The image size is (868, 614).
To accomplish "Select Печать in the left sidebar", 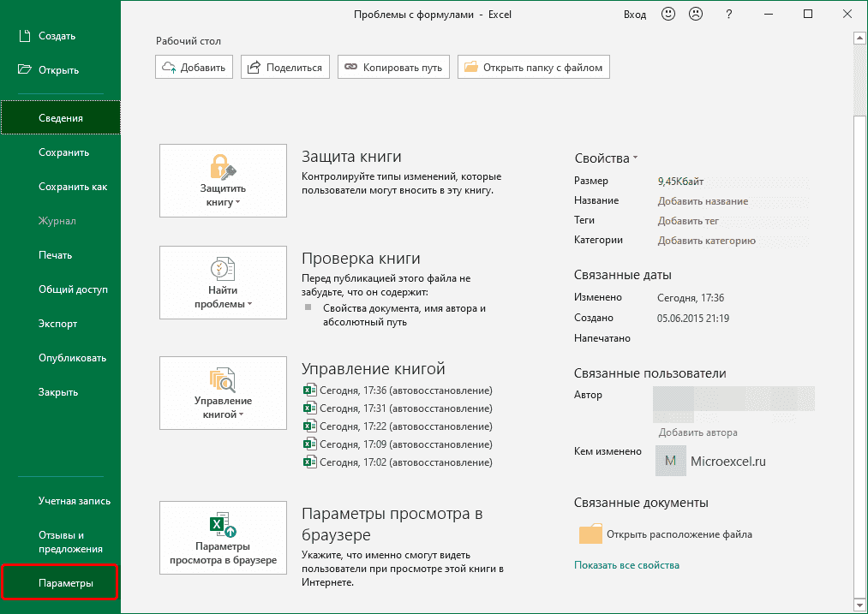I will [56, 254].
